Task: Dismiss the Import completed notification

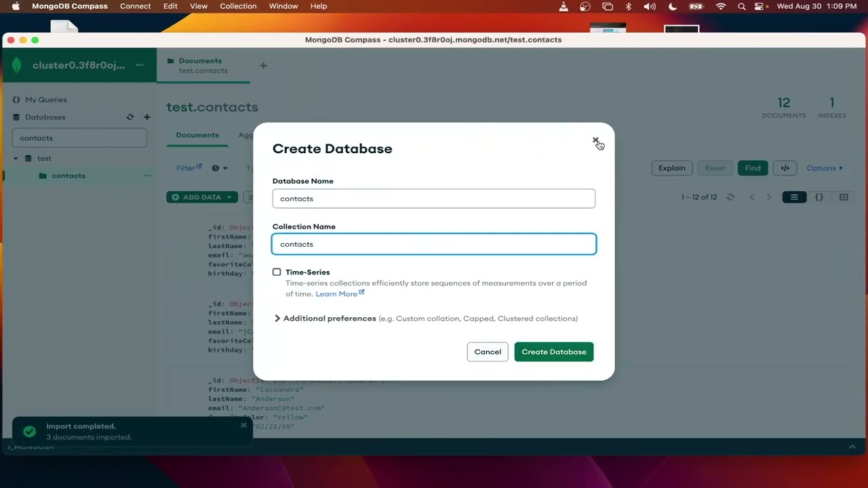Action: click(243, 426)
